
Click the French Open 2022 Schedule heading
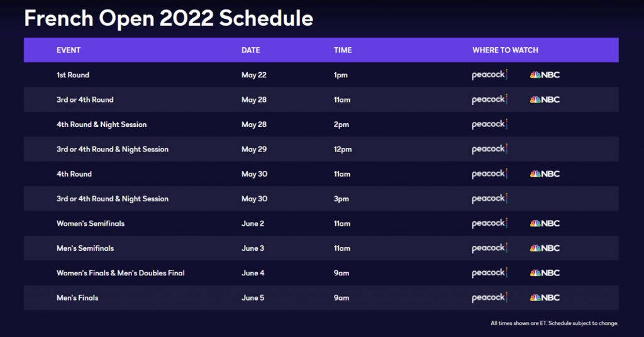pos(169,18)
